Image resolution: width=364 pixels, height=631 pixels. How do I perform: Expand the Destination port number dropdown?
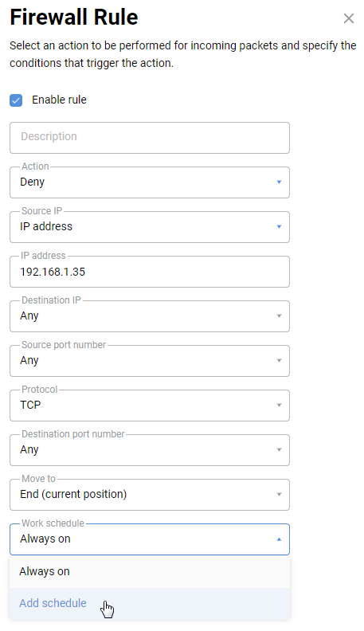point(150,450)
